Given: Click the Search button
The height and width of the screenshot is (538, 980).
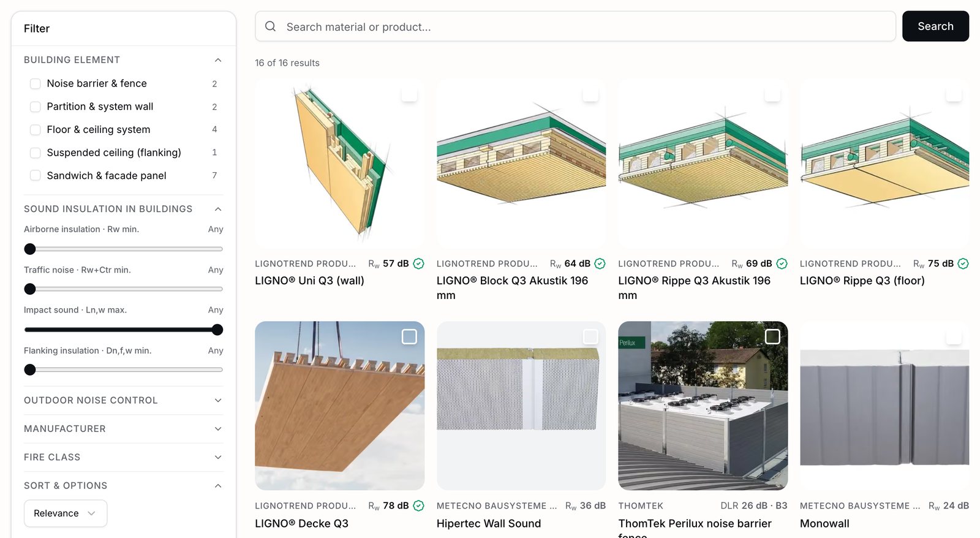Looking at the screenshot, I should tap(935, 26).
